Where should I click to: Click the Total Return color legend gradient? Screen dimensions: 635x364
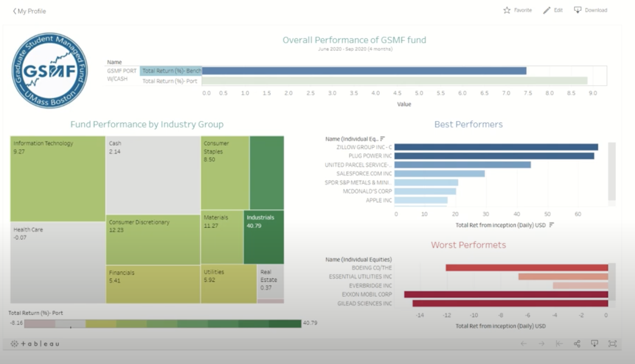(x=163, y=324)
